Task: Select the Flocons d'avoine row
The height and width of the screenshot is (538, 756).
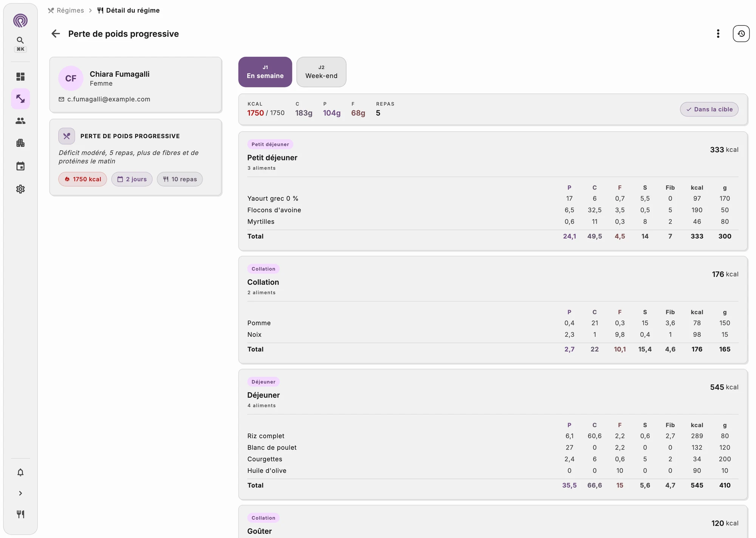Action: [x=493, y=210]
